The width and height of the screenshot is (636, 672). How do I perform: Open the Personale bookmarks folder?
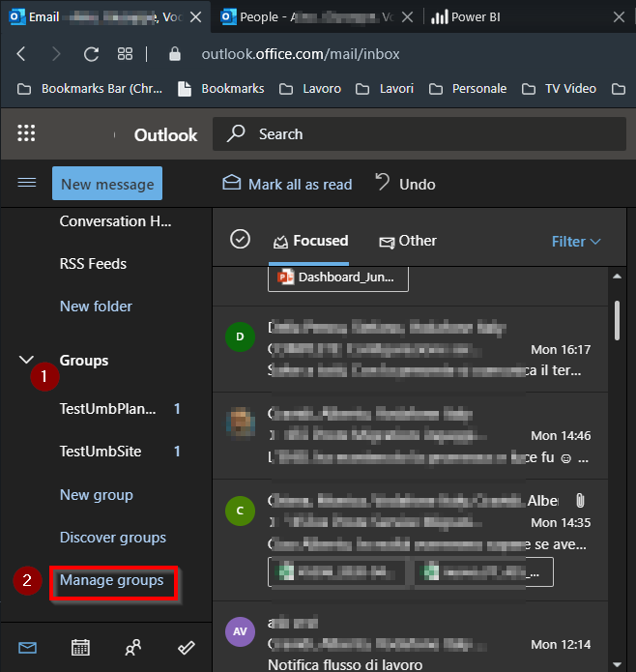tap(468, 89)
